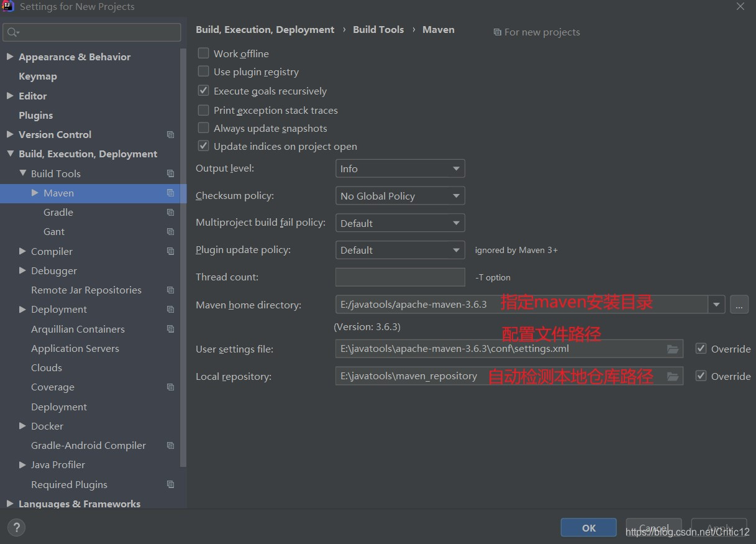The width and height of the screenshot is (756, 544).
Task: Click project-level icon next to Required Plugins
Action: coord(170,485)
